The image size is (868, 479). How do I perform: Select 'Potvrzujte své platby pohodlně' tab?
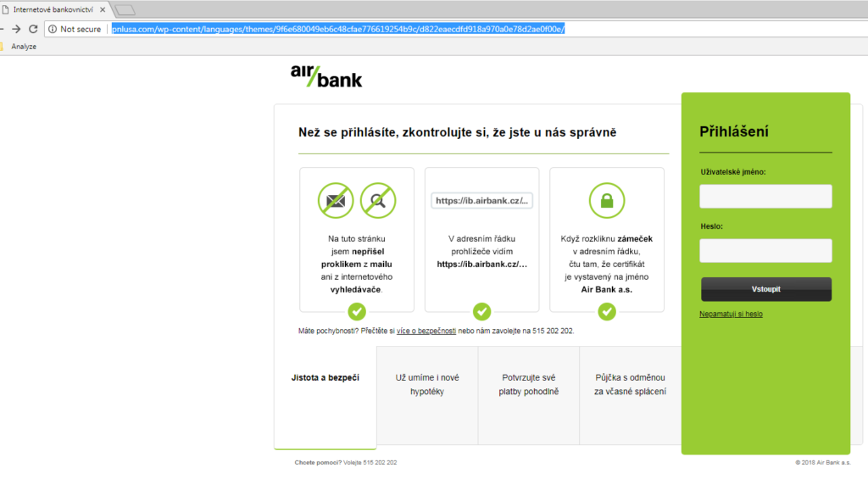(x=529, y=395)
